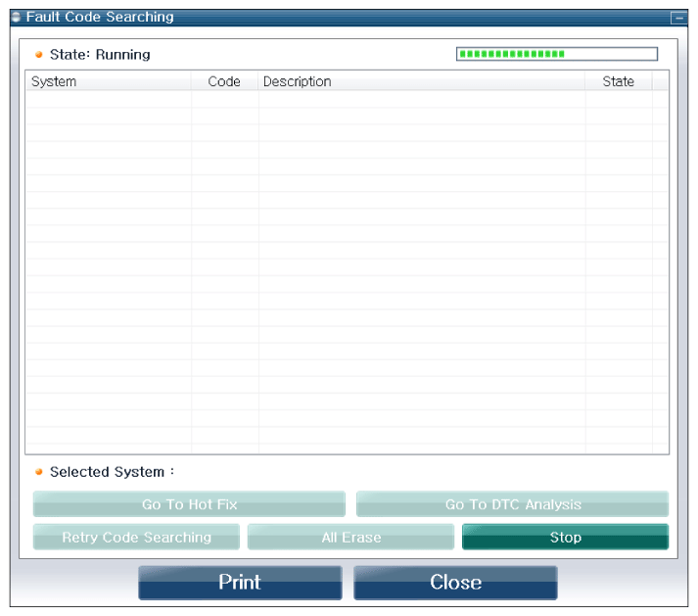Sort by the System column header
Image resolution: width=698 pixels, height=616 pixels.
click(x=108, y=81)
